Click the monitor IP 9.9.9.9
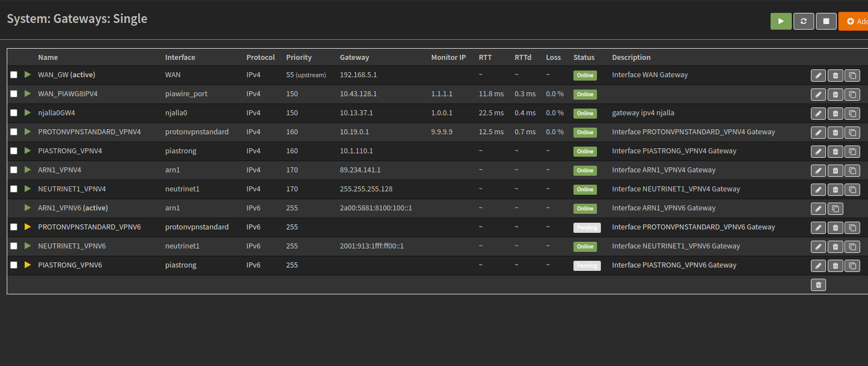The image size is (868, 366). pyautogui.click(x=442, y=132)
